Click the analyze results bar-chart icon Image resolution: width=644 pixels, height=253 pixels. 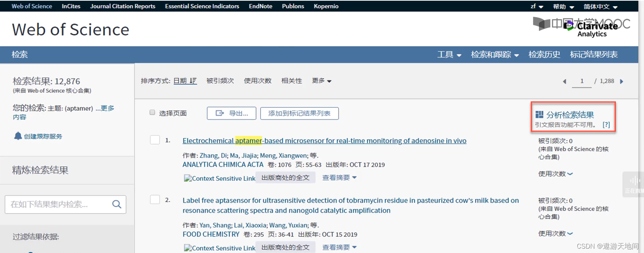539,115
